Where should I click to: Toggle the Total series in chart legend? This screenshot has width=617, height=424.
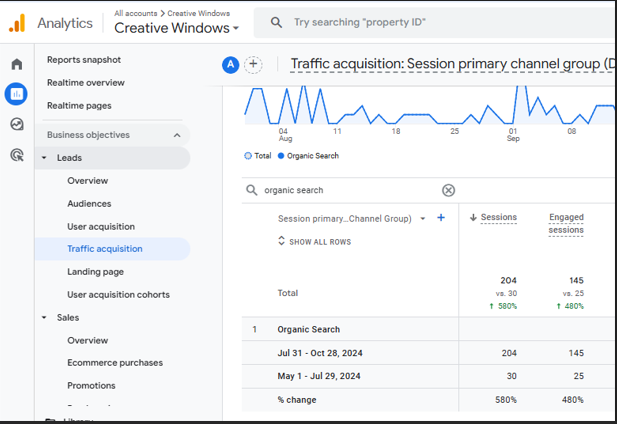coord(258,156)
